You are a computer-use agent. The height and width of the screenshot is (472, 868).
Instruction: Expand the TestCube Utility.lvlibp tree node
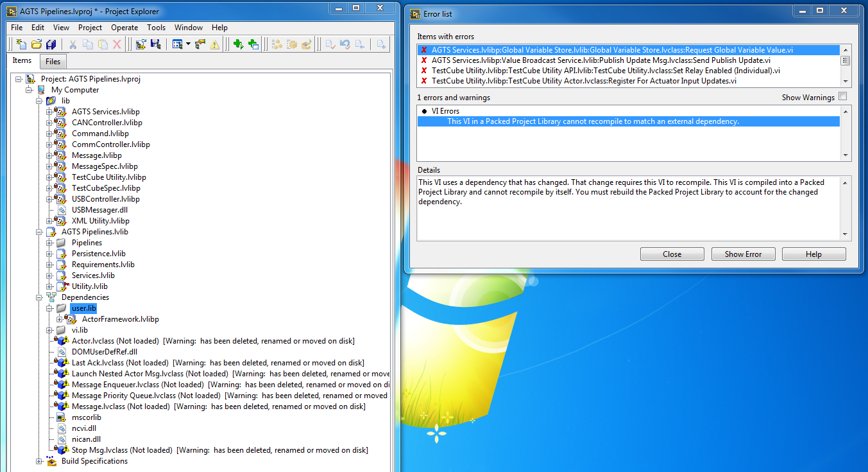click(49, 177)
